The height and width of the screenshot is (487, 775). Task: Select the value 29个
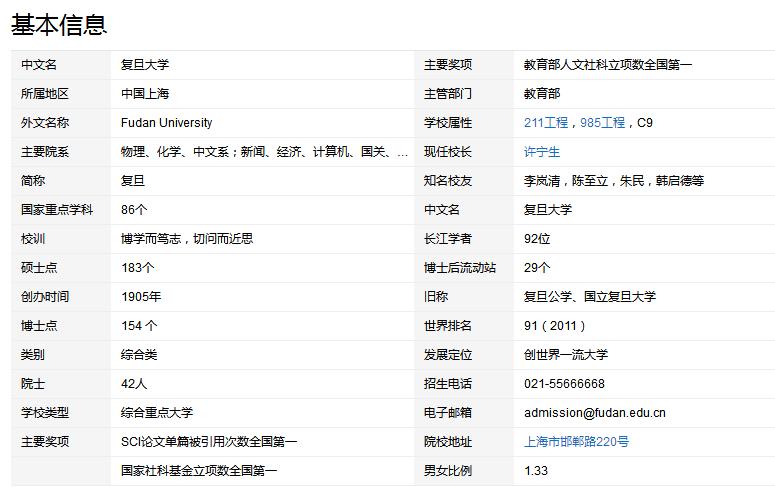click(x=537, y=267)
